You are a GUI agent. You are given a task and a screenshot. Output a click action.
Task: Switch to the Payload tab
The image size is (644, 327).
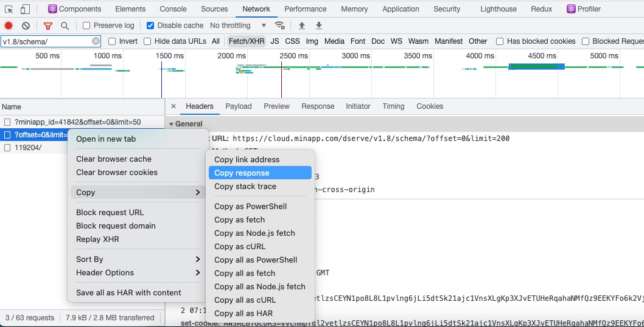(x=238, y=106)
